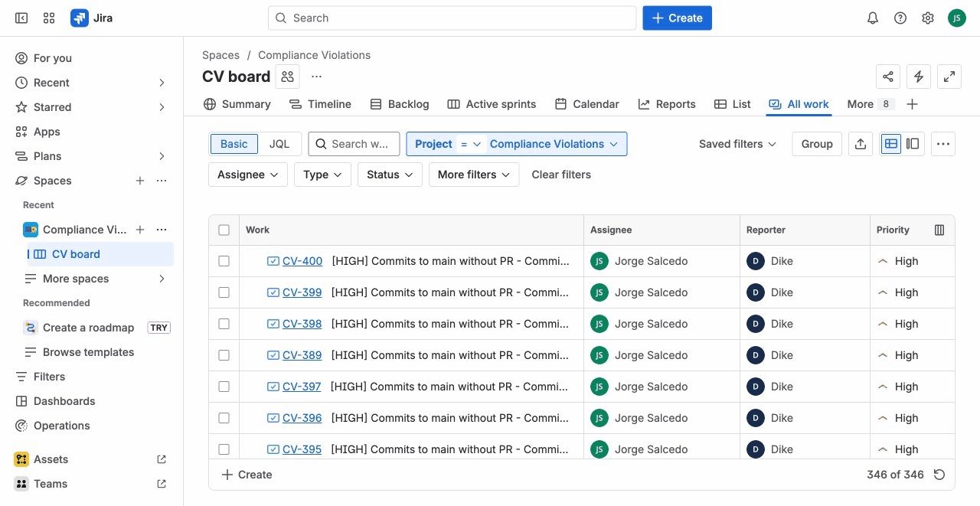Expand the Saved filters dropdown
Image resolution: width=980 pixels, height=506 pixels.
pos(737,144)
